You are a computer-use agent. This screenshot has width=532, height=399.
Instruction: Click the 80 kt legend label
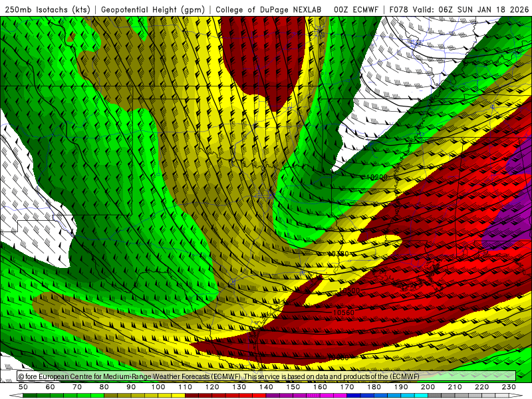pos(104,387)
